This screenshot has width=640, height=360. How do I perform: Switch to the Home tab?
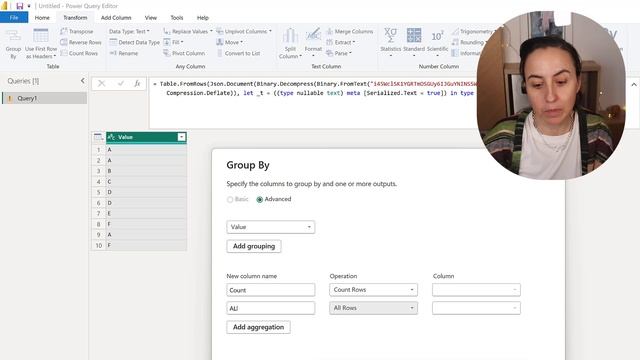click(42, 18)
